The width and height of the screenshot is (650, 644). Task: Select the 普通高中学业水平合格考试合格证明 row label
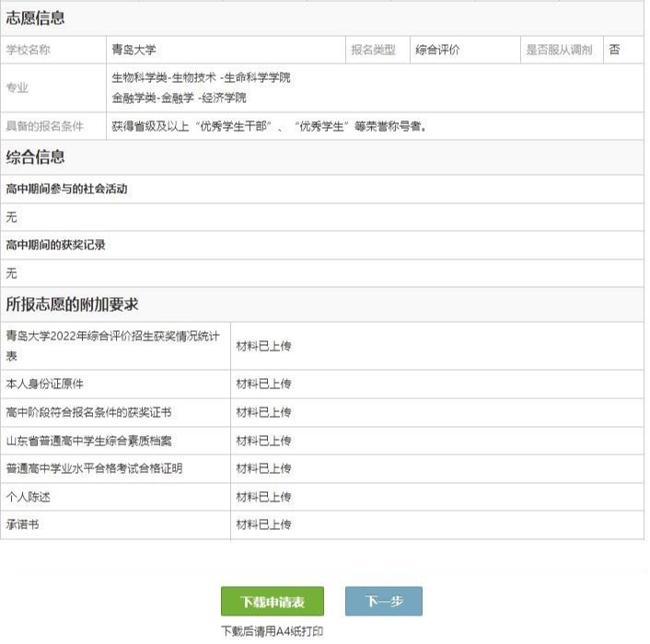[x=94, y=469]
